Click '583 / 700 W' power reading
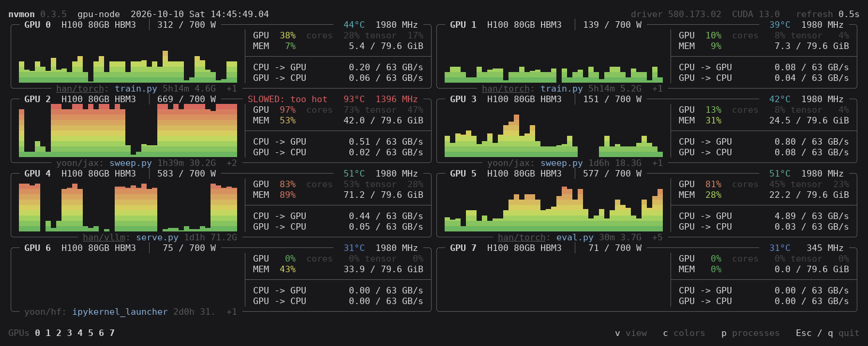 coord(187,174)
